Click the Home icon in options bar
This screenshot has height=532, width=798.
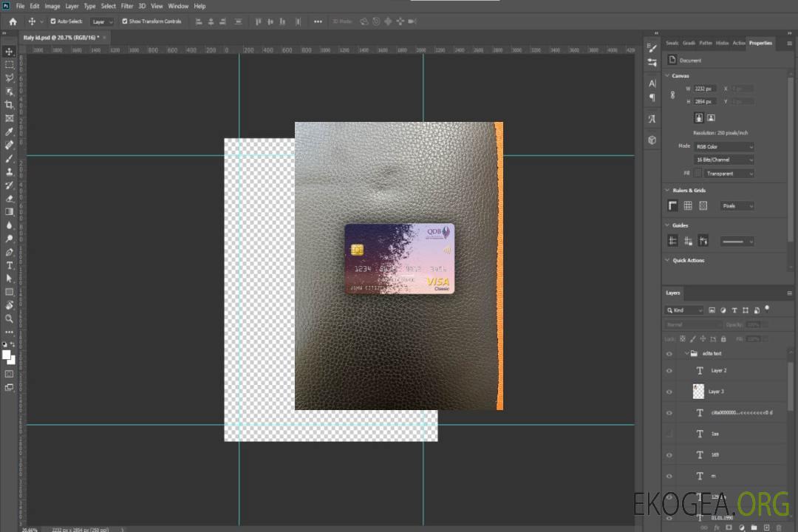pos(13,21)
